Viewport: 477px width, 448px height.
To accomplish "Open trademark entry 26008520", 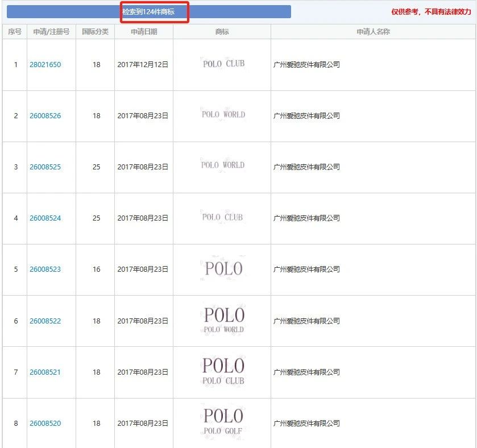I will [45, 424].
